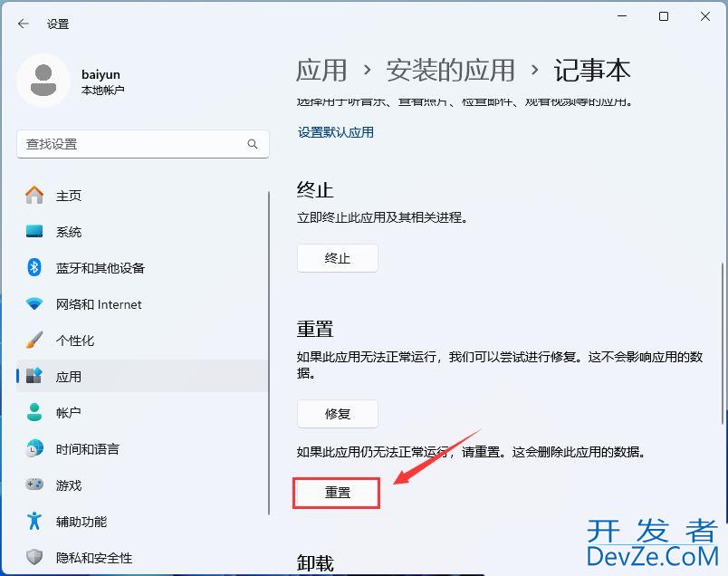Open the 设置默认应用 link

pos(336,132)
